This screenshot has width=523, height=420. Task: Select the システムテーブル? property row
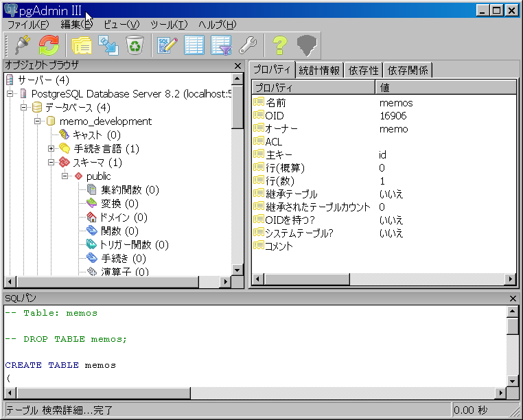click(x=384, y=233)
